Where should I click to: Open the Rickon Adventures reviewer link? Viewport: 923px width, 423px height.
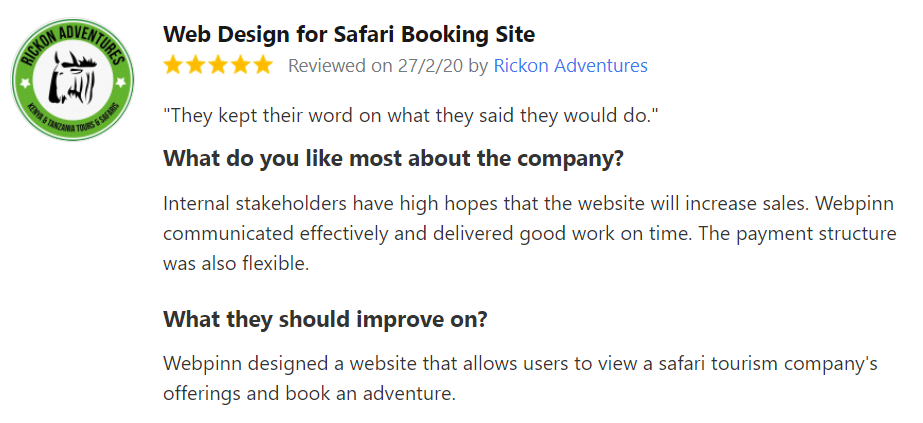tap(570, 66)
